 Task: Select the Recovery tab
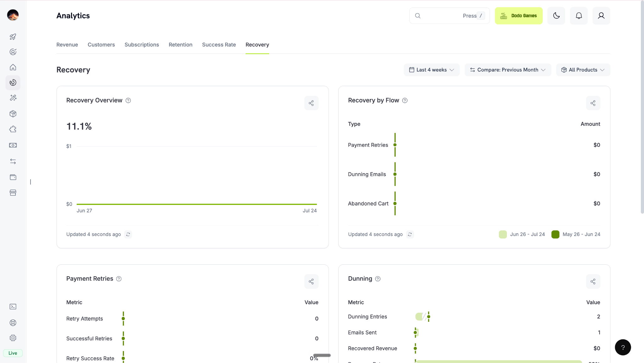(257, 45)
